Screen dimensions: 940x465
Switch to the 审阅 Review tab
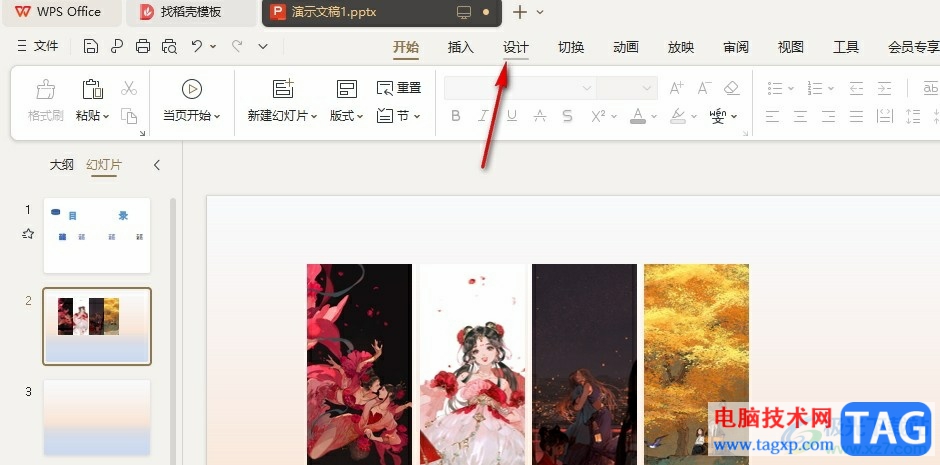pyautogui.click(x=736, y=47)
